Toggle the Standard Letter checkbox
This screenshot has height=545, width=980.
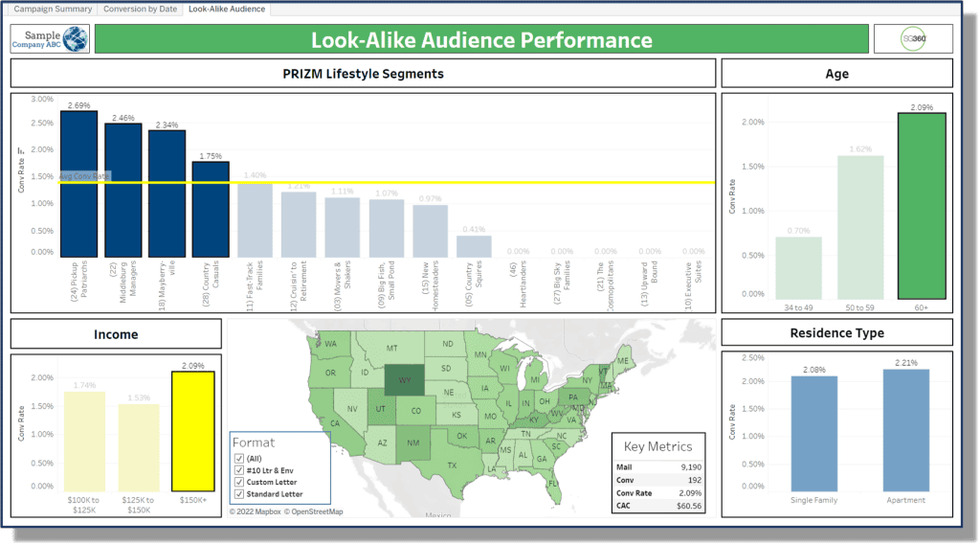[x=238, y=494]
